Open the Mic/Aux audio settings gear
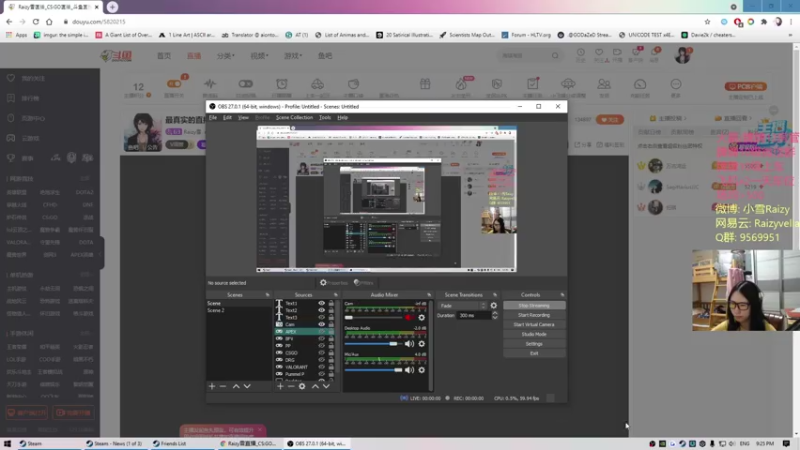 [x=421, y=370]
